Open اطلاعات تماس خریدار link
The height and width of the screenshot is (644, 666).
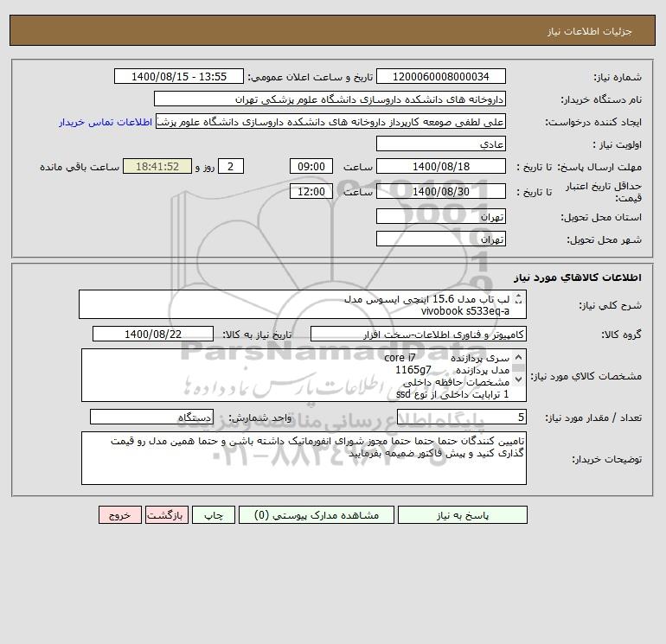click(x=106, y=122)
